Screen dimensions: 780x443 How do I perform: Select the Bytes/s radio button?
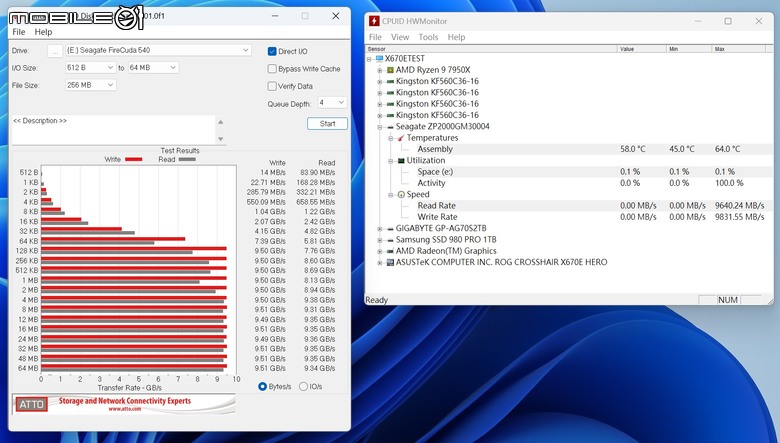click(263, 386)
